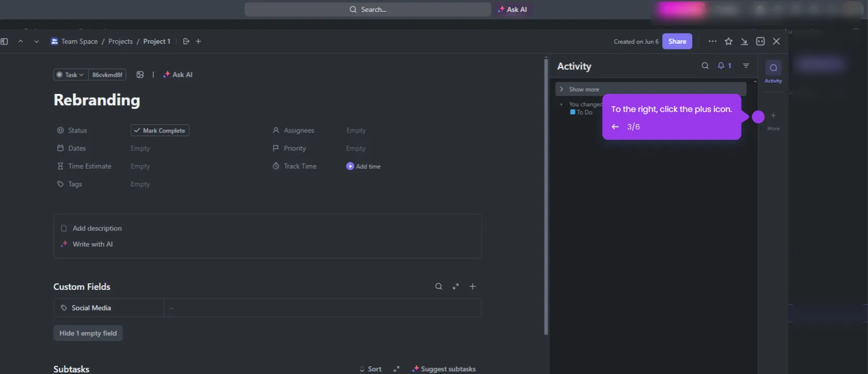Viewport: 868px width, 374px height.
Task: Select the Activity tab in right sidebar
Action: coord(774,72)
